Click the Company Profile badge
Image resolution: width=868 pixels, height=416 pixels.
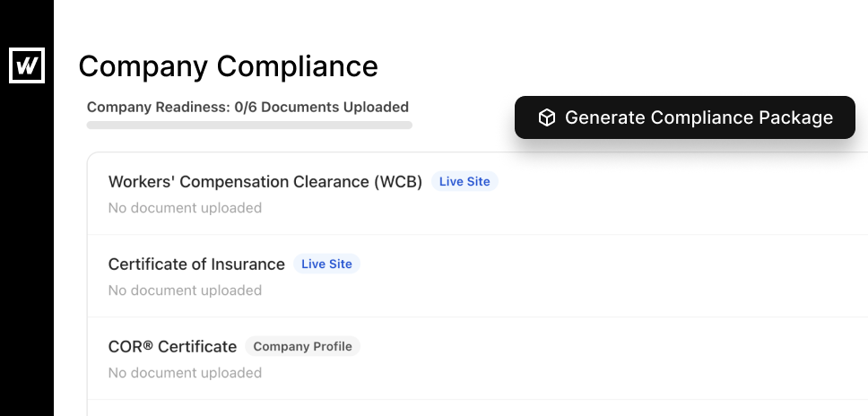point(302,346)
